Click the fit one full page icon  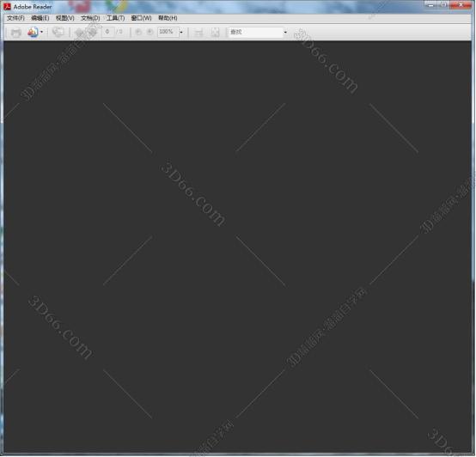pos(215,32)
